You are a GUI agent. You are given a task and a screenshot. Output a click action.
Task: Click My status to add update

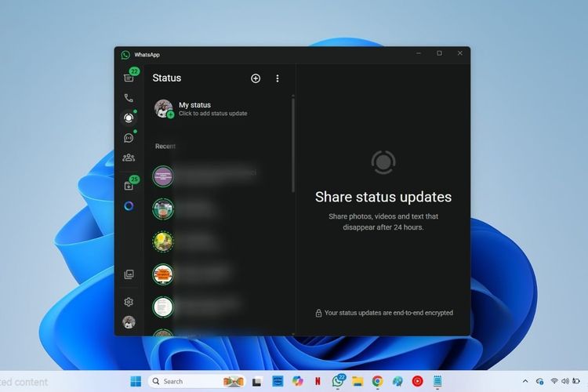[204, 109]
